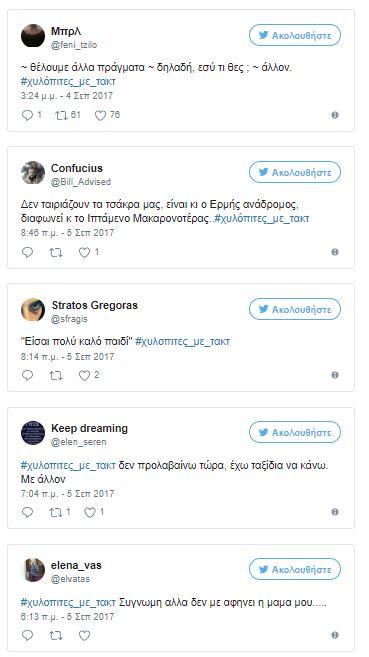Open the @Bill_Advised profile handle
Viewport: 369px width, 657px height.
coord(81,182)
